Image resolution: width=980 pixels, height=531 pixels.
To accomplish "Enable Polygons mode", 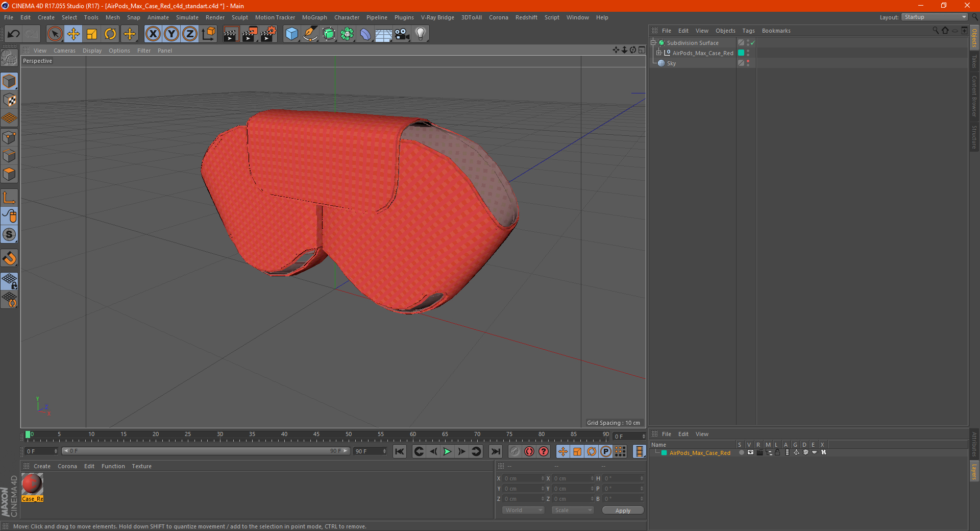I will coord(10,174).
